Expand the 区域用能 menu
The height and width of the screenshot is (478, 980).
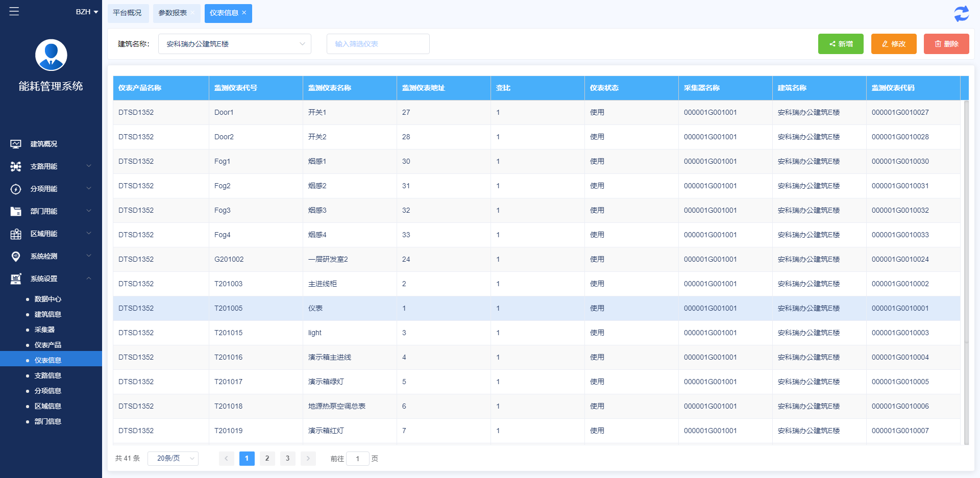pos(89,233)
